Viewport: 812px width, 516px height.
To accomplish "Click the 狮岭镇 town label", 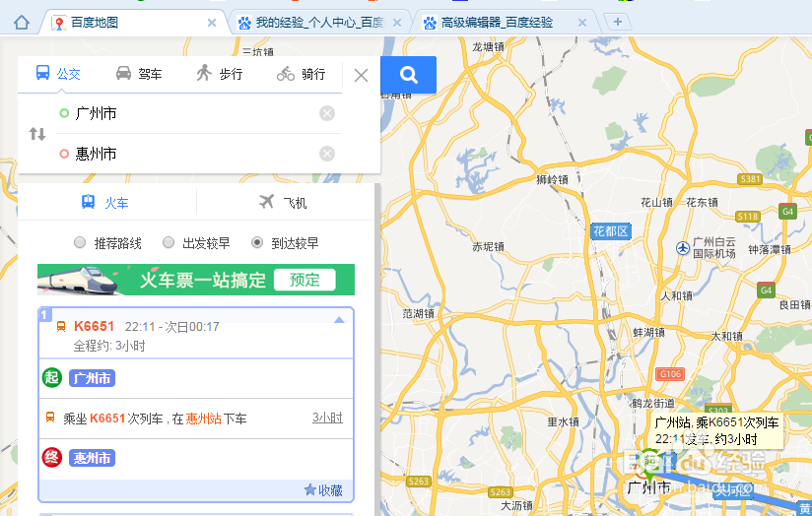I will 552,179.
